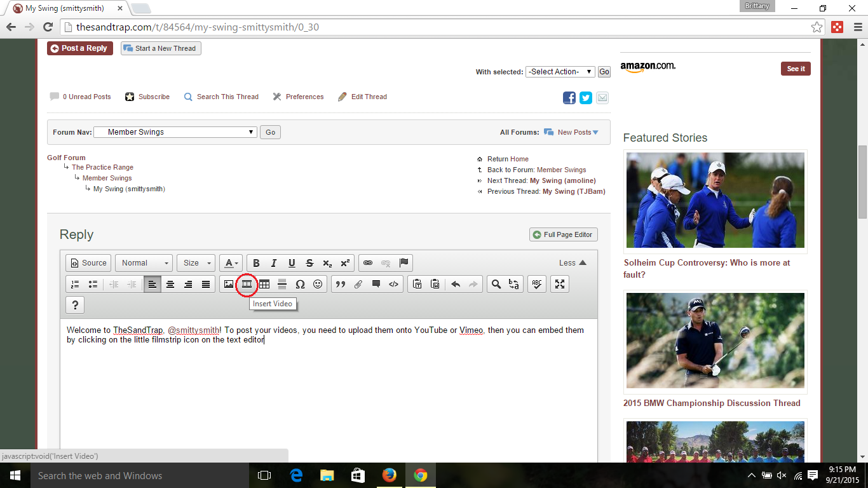The width and height of the screenshot is (868, 488).
Task: Insert a block quote
Action: pos(340,285)
